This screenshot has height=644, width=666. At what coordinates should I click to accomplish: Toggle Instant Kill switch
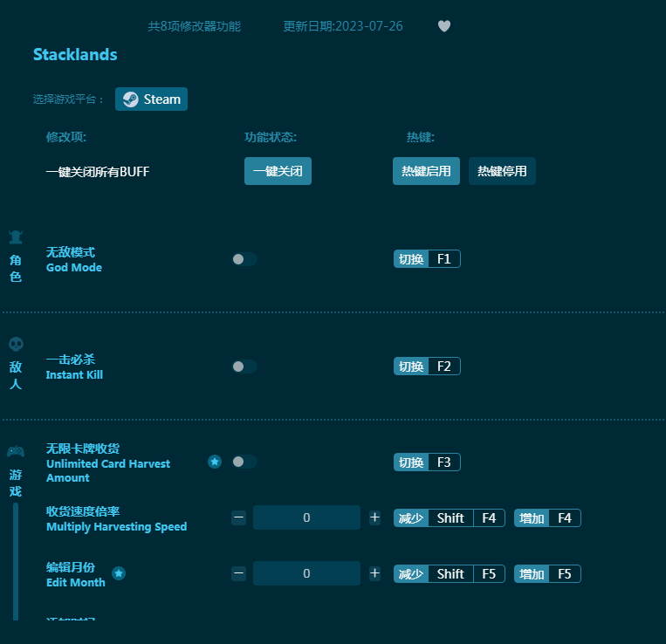tap(244, 367)
